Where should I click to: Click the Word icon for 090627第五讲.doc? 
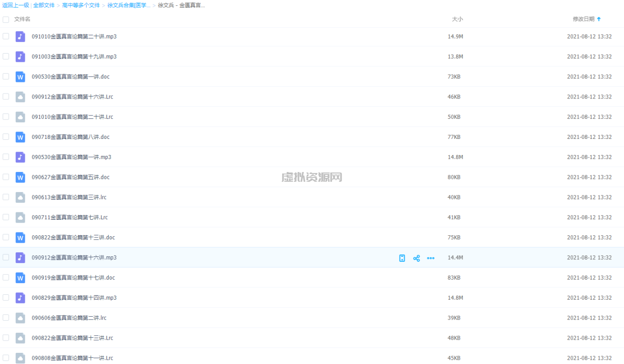click(20, 177)
